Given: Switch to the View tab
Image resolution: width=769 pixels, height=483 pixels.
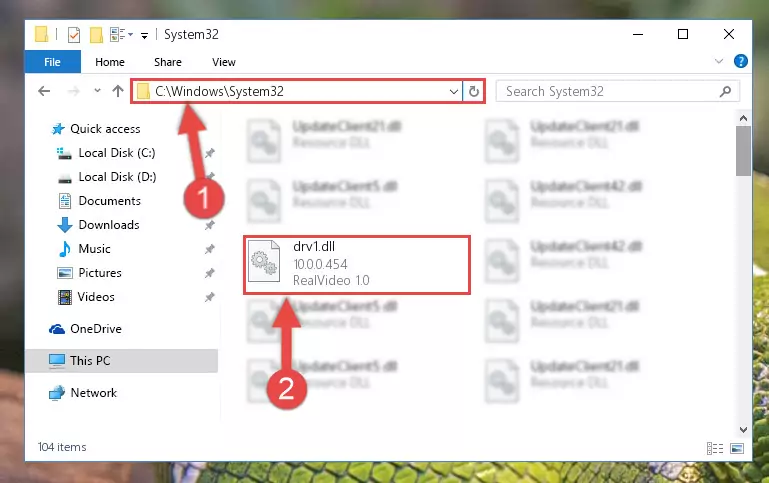Looking at the screenshot, I should 224,62.
